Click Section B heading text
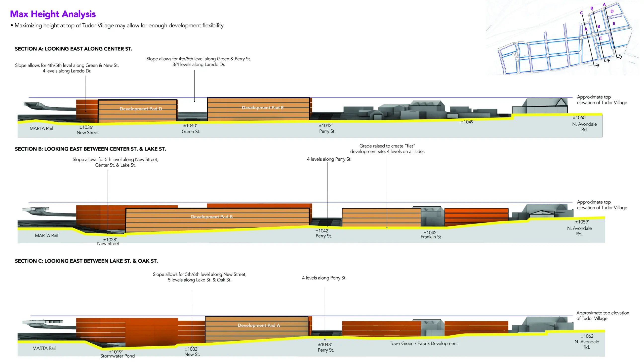The image size is (644, 362). [90, 149]
